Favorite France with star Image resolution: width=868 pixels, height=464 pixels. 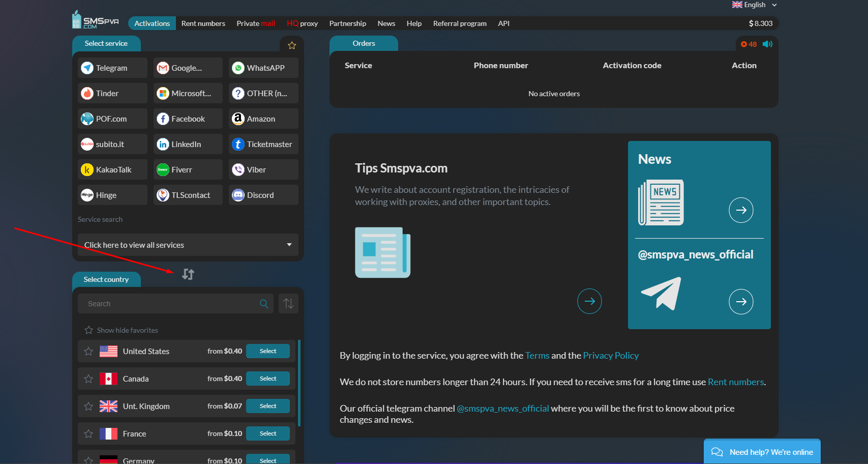[x=88, y=434]
